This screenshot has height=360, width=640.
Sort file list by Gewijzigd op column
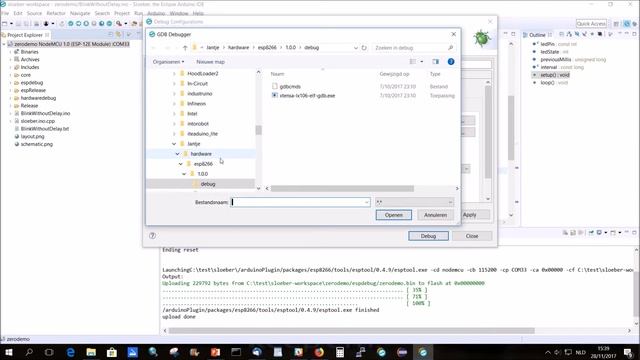tap(394, 74)
